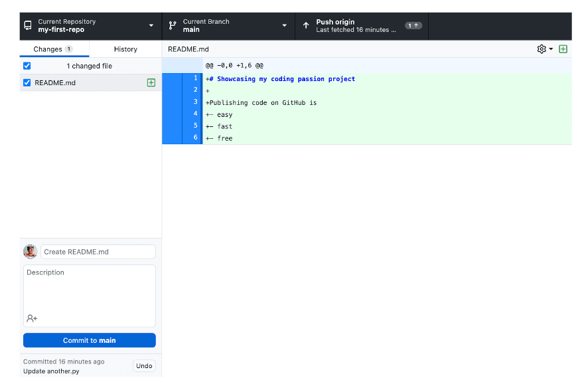The width and height of the screenshot is (588, 388).
Task: Open diff settings gear icon
Action: pos(542,49)
